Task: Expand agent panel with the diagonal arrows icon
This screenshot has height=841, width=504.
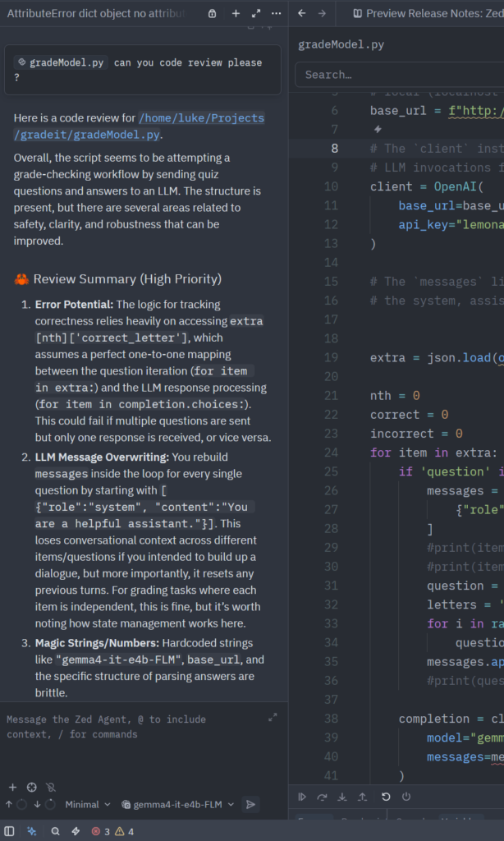Action: click(x=256, y=13)
